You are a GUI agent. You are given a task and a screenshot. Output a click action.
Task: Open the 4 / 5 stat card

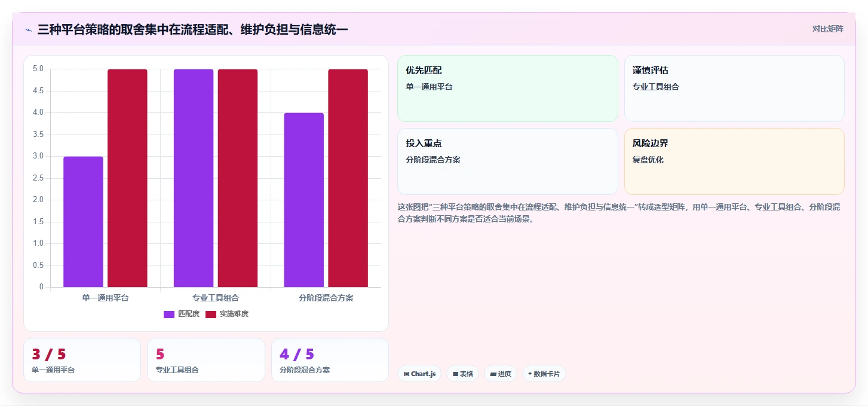(330, 360)
